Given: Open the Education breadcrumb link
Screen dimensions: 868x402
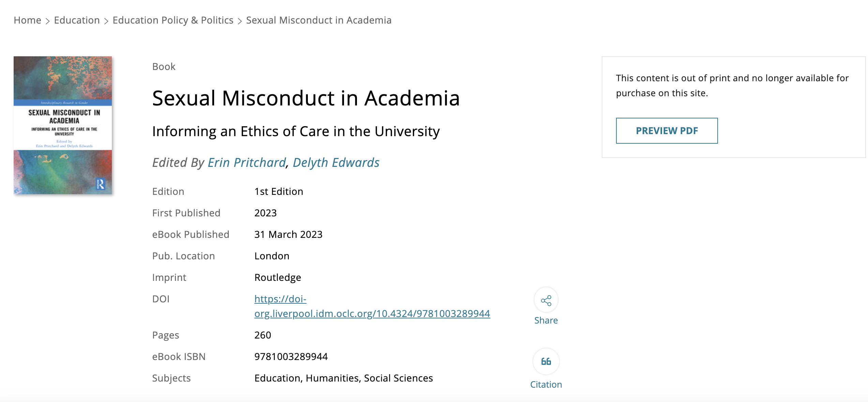Looking at the screenshot, I should (77, 20).
